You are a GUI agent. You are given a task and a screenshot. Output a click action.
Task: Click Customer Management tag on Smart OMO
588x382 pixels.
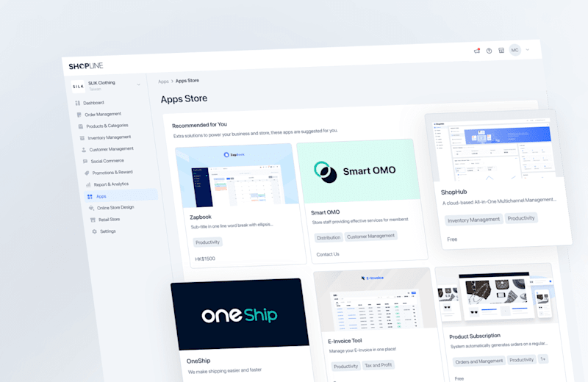370,236
